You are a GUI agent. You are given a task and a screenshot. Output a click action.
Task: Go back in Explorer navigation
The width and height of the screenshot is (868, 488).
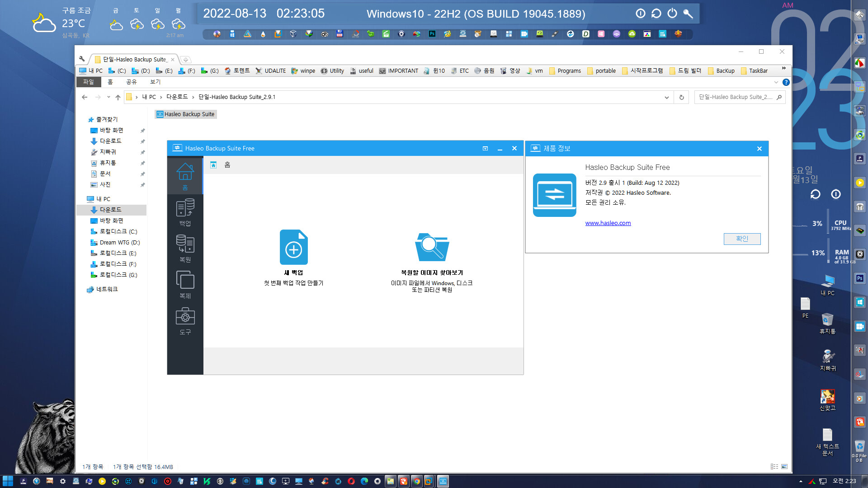click(x=85, y=97)
